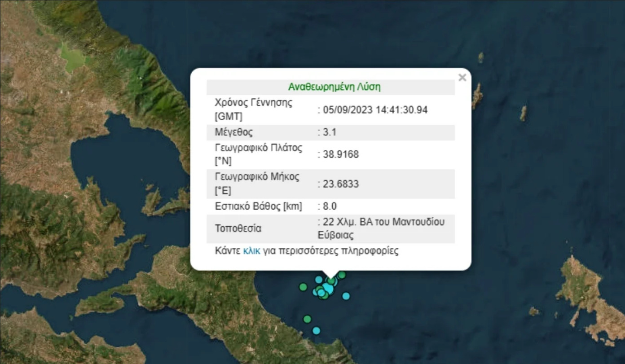Image resolution: width=625 pixels, height=364 pixels.
Task: Click the cyan marker at the cluster's upper left
Action: [319, 280]
